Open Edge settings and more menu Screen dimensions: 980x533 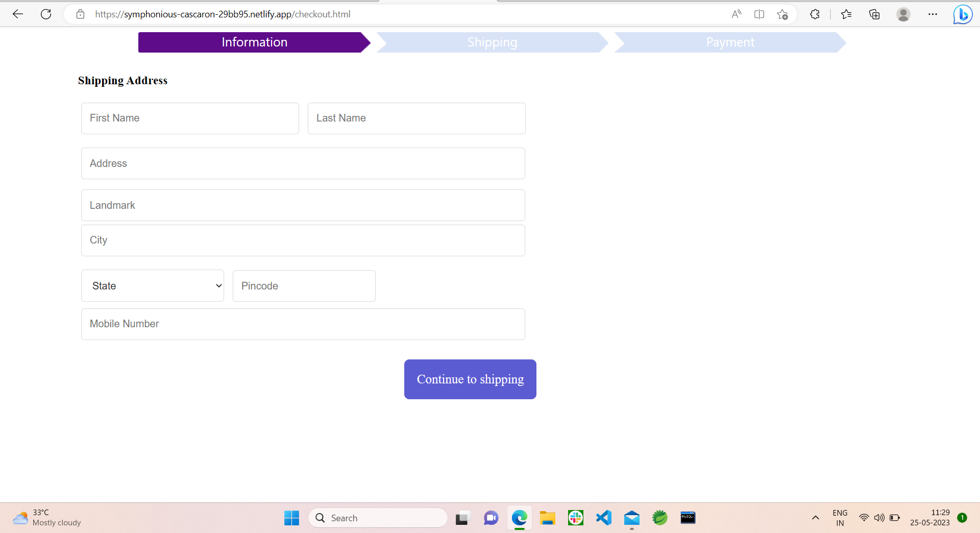(934, 14)
